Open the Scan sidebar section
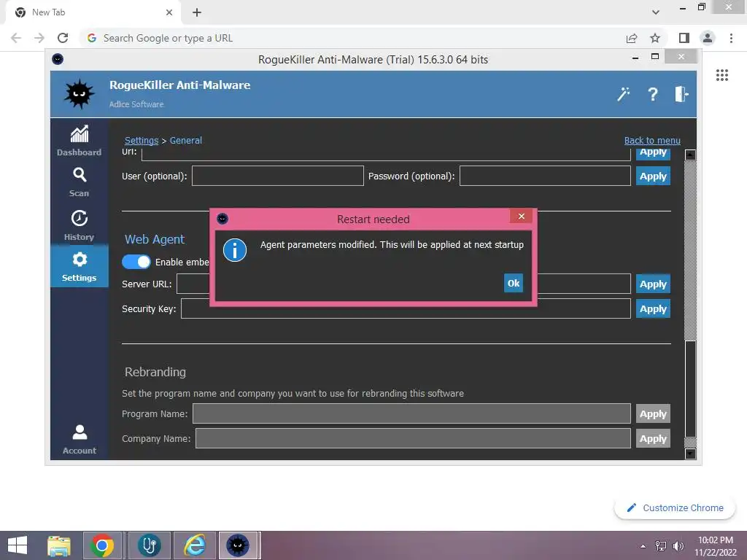 (79, 182)
